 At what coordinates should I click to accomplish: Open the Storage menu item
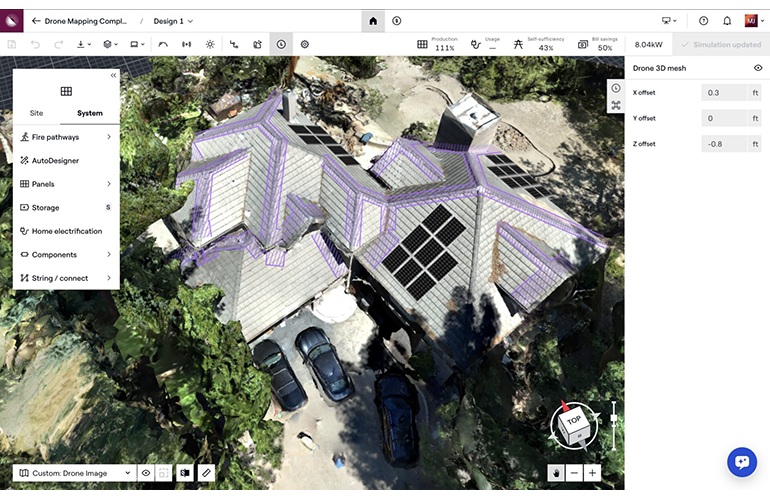point(66,208)
